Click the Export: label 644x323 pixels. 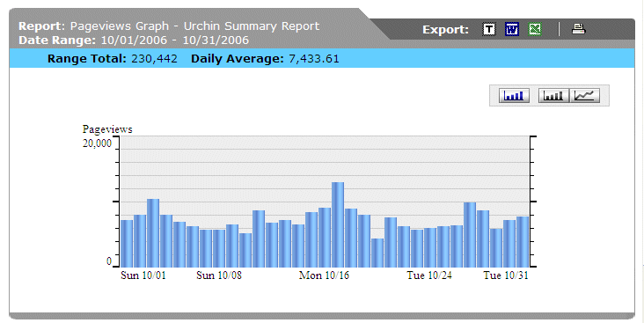[x=446, y=30]
